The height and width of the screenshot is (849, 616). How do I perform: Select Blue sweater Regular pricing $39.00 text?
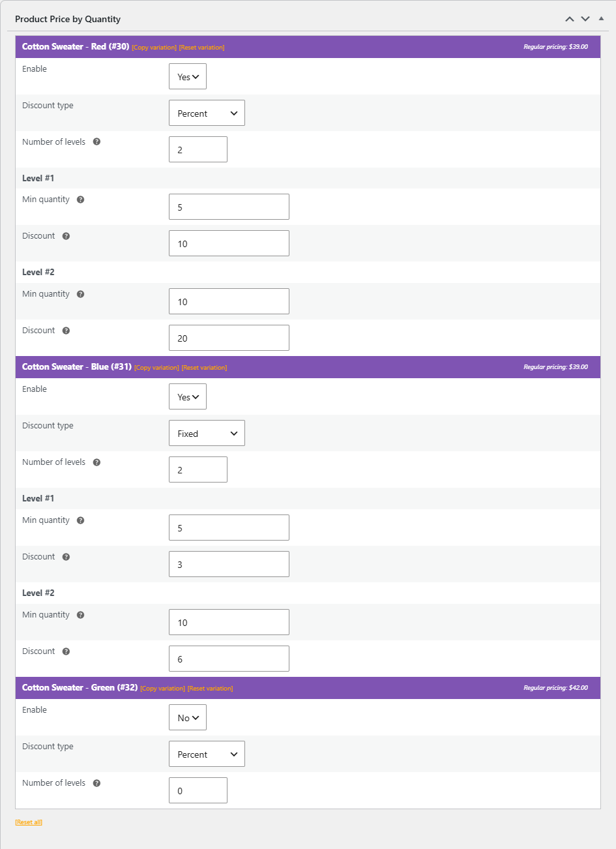[x=555, y=367]
